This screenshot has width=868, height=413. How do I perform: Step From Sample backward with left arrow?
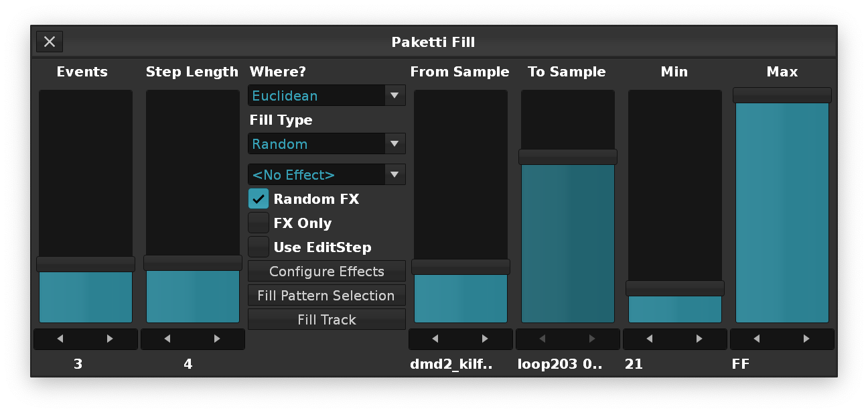point(435,339)
